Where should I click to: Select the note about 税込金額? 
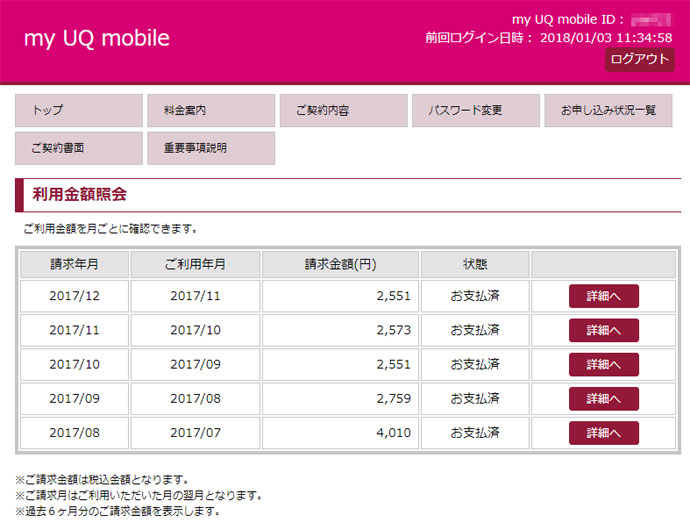pos(102,479)
